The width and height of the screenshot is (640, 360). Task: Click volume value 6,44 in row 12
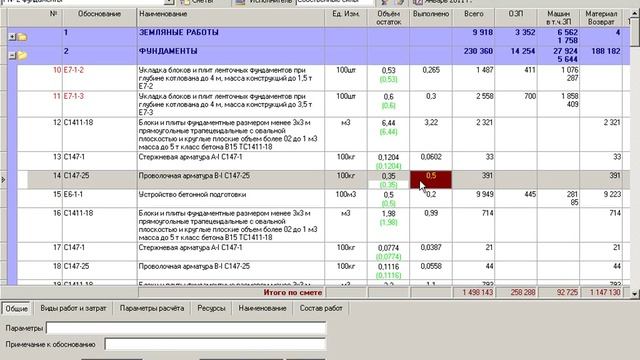(x=389, y=123)
